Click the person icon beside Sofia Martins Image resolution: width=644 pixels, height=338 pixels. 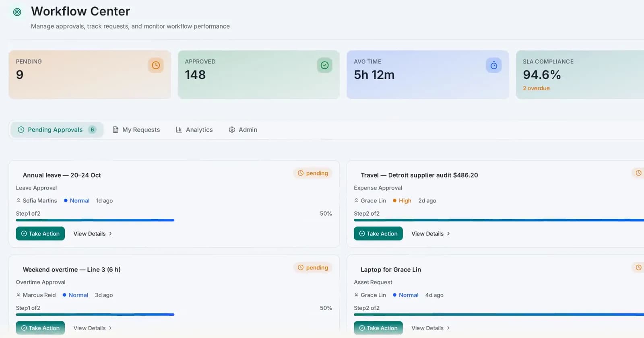coord(19,200)
